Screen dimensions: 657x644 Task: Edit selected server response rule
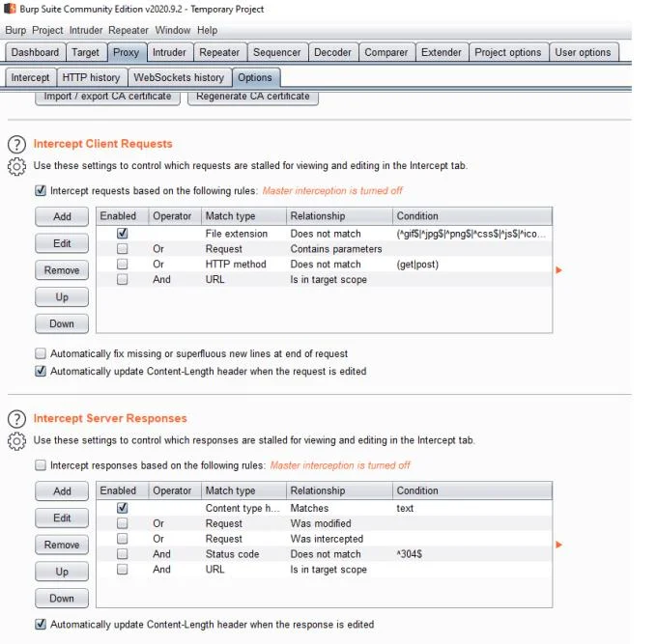(x=62, y=518)
